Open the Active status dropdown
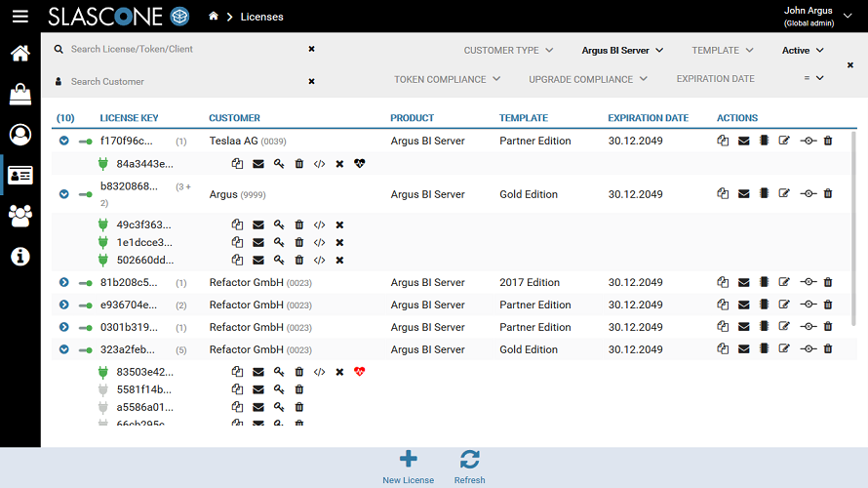The width and height of the screenshot is (868, 488). [x=803, y=51]
